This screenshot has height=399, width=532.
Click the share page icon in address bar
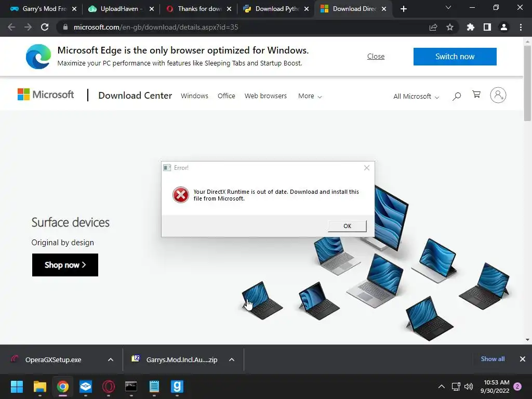click(x=433, y=27)
